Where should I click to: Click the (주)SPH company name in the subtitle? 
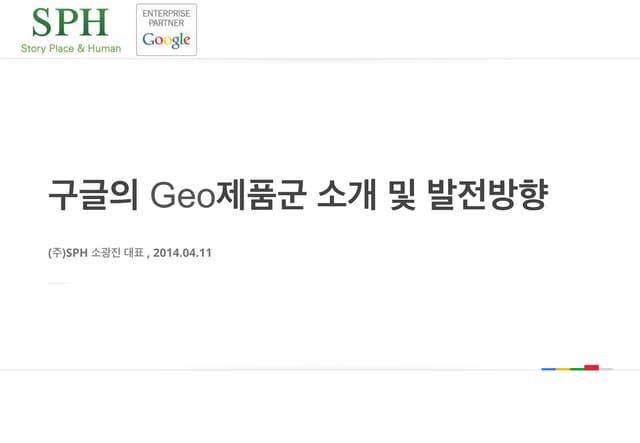click(68, 252)
